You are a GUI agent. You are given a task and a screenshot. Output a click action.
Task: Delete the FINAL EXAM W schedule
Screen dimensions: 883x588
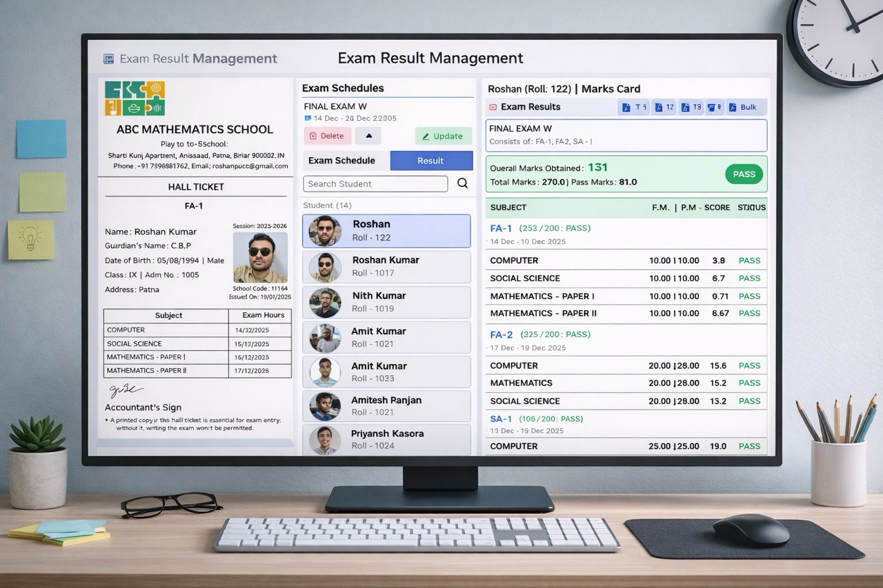327,136
